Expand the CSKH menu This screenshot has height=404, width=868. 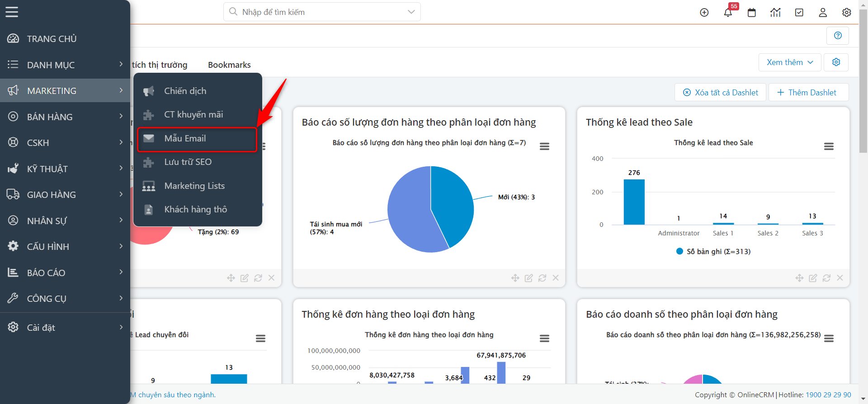click(x=65, y=142)
